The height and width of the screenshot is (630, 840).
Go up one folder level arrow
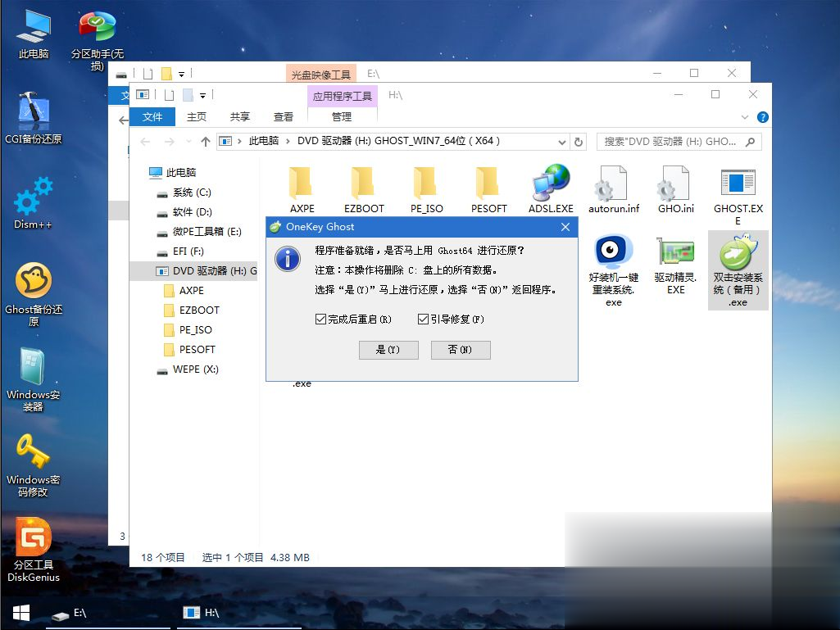[205, 142]
